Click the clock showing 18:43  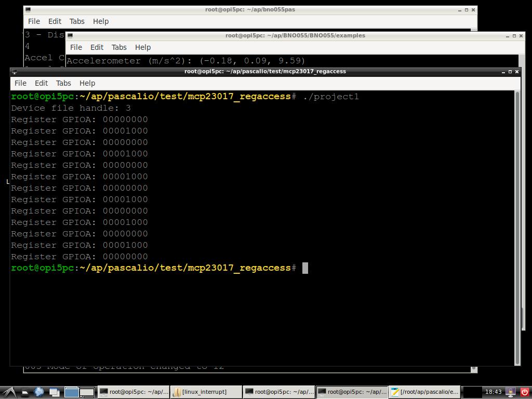(493, 392)
